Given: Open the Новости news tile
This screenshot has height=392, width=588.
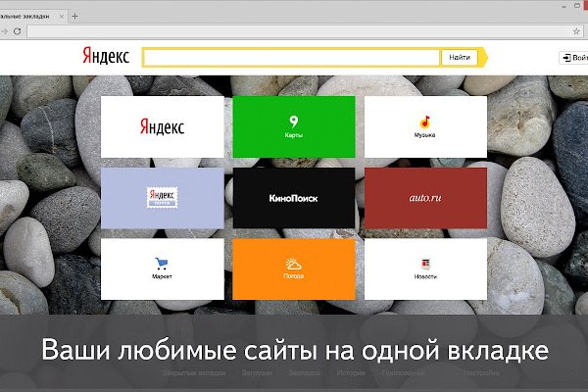Looking at the screenshot, I should 425,268.
